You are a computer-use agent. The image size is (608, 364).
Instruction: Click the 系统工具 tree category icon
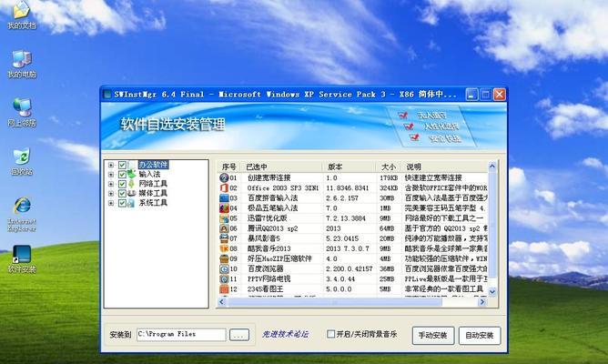[132, 203]
